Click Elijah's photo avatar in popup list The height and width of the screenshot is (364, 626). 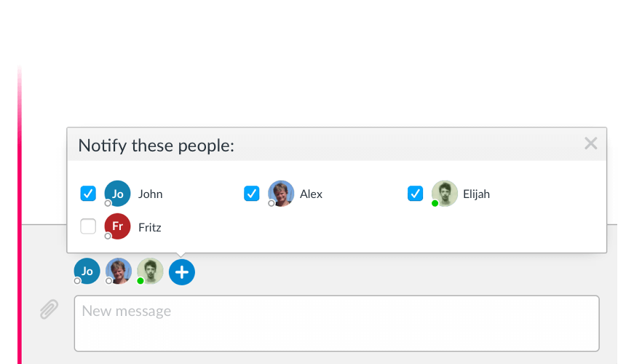point(445,194)
